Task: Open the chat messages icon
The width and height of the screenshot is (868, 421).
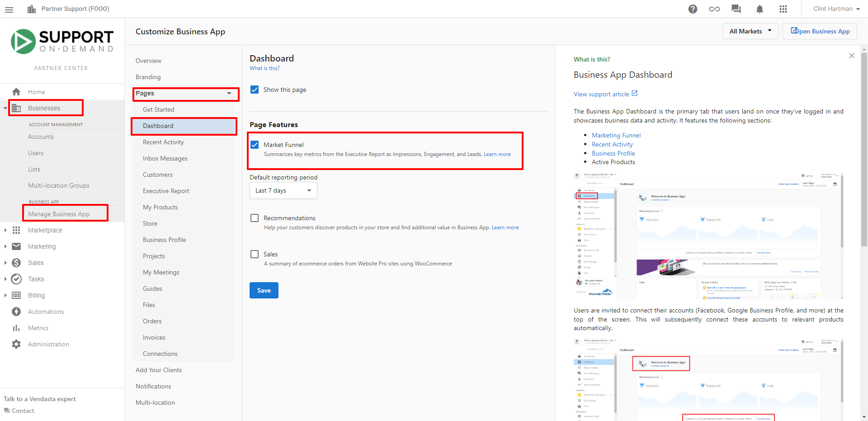Action: (736, 9)
